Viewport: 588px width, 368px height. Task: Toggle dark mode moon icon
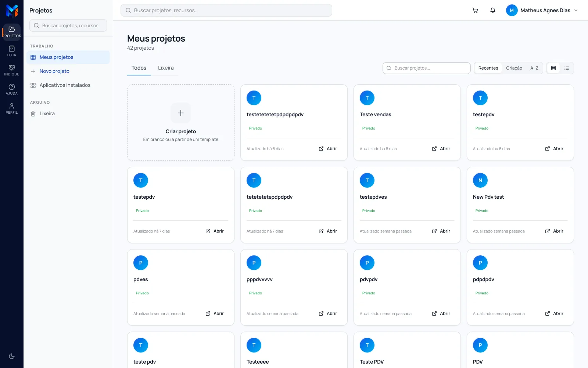(x=12, y=356)
